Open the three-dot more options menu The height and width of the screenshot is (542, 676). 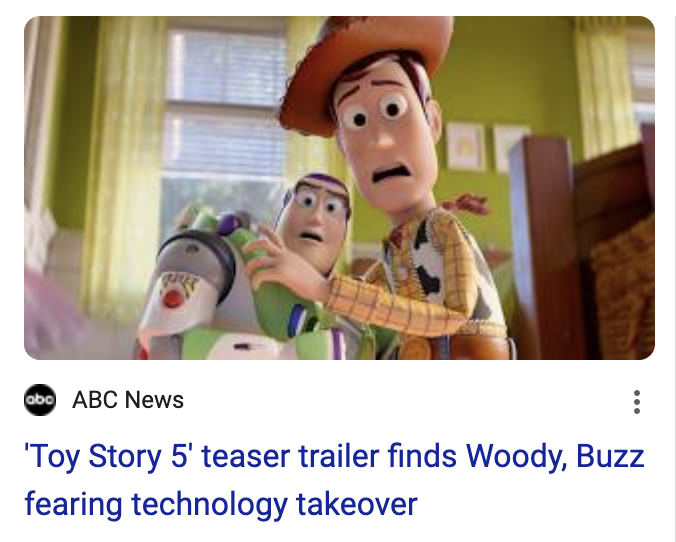[637, 402]
